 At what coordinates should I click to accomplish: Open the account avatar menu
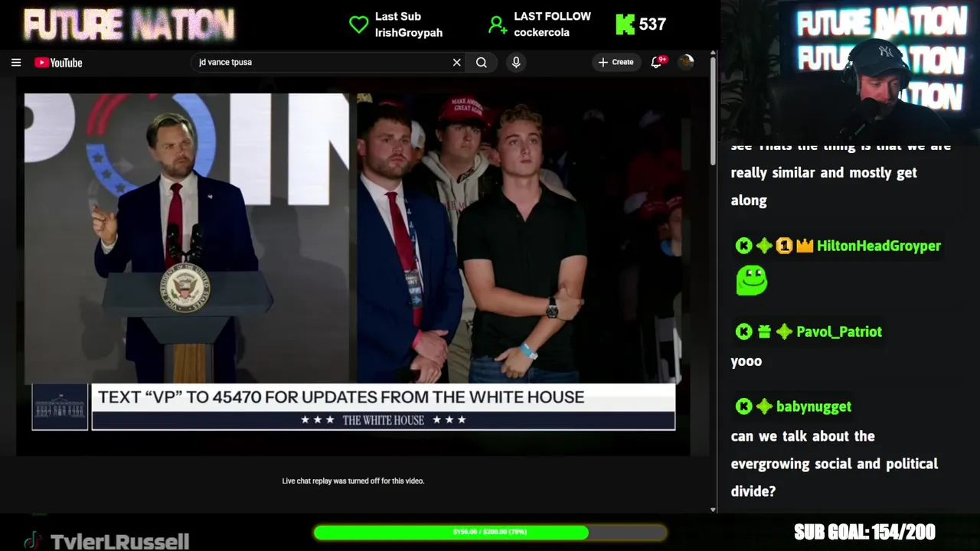687,62
